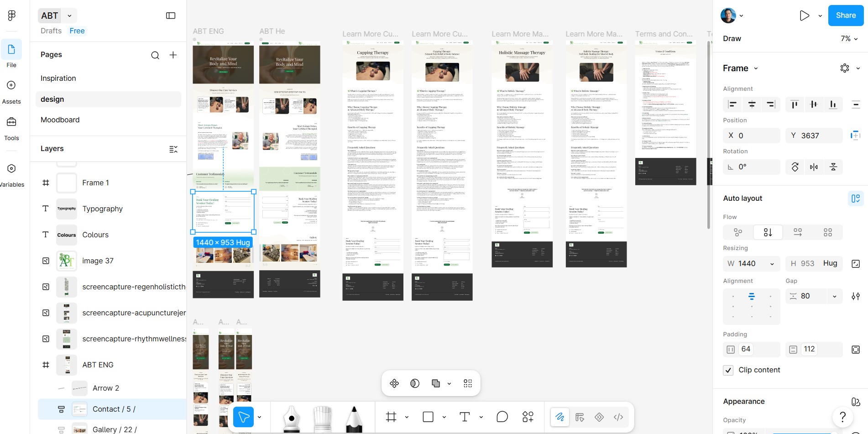Expand Text tool options chevron
The width and height of the screenshot is (868, 434).
(481, 417)
